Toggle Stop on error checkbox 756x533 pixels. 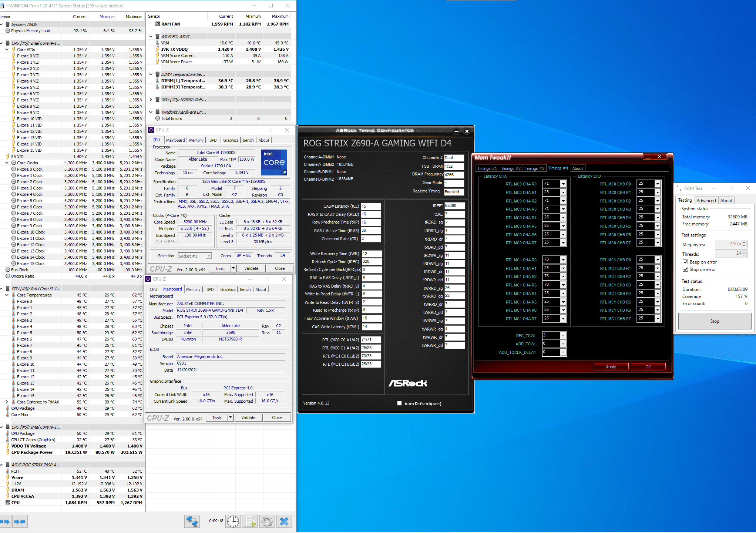click(685, 269)
